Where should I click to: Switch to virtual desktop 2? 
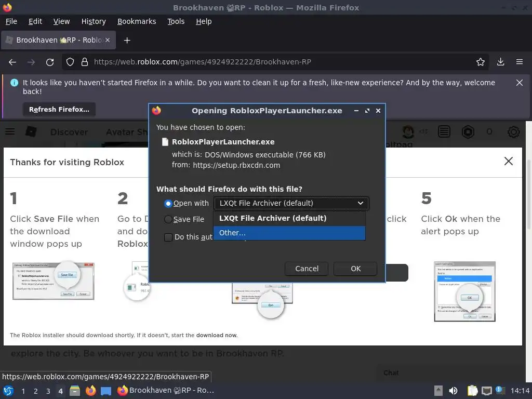[36, 391]
